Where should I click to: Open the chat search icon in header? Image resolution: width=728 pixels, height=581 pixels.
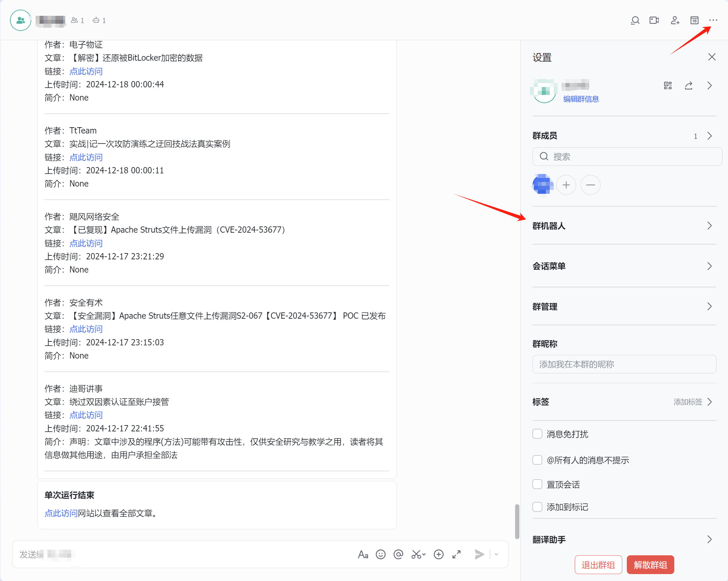(635, 20)
